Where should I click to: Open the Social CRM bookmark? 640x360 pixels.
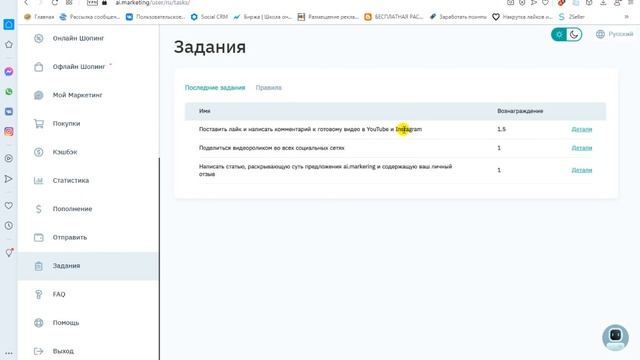(209, 17)
